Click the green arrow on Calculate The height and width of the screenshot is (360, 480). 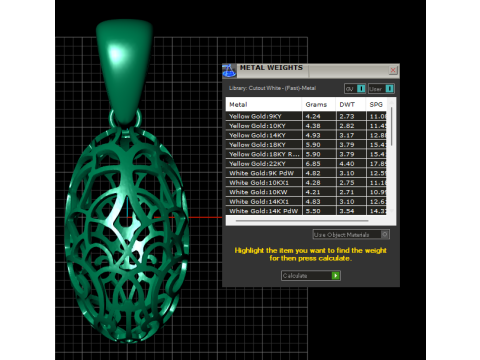[336, 276]
